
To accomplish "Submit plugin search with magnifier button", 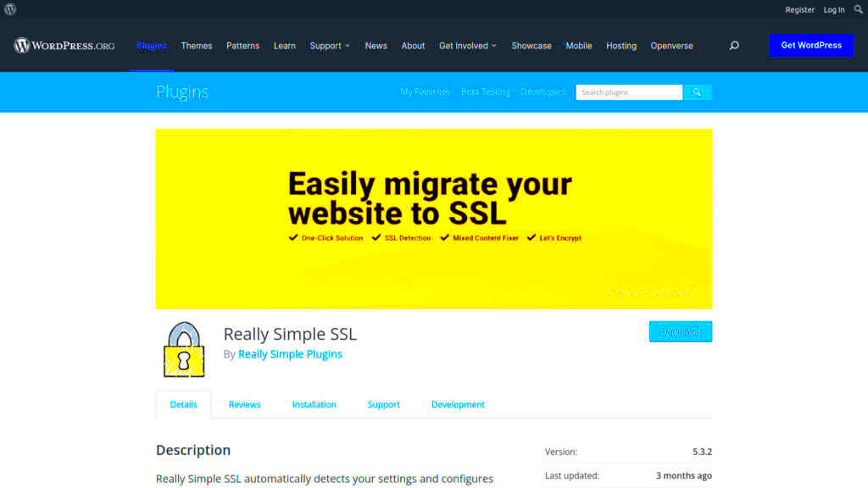I will [x=697, y=92].
